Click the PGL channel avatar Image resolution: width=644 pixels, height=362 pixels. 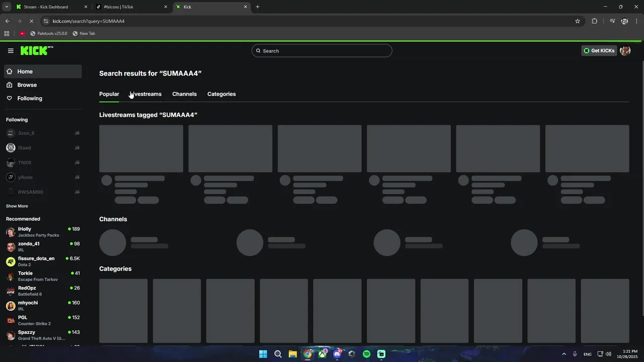tap(11, 320)
